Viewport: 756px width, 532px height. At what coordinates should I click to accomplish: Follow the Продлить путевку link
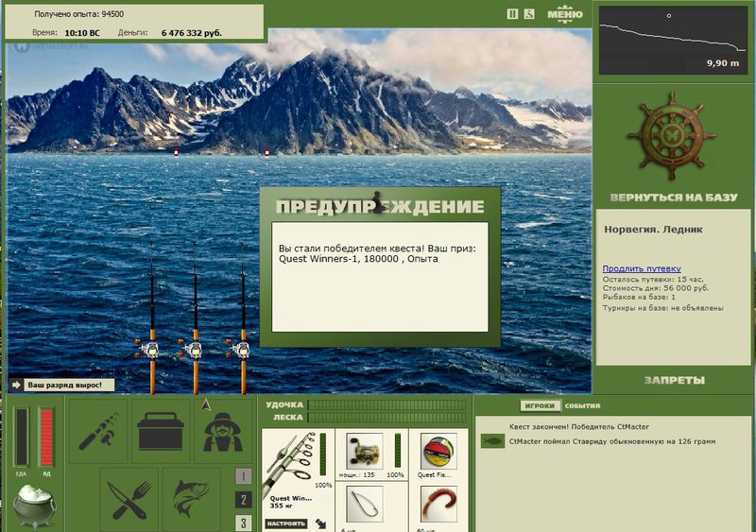point(642,268)
